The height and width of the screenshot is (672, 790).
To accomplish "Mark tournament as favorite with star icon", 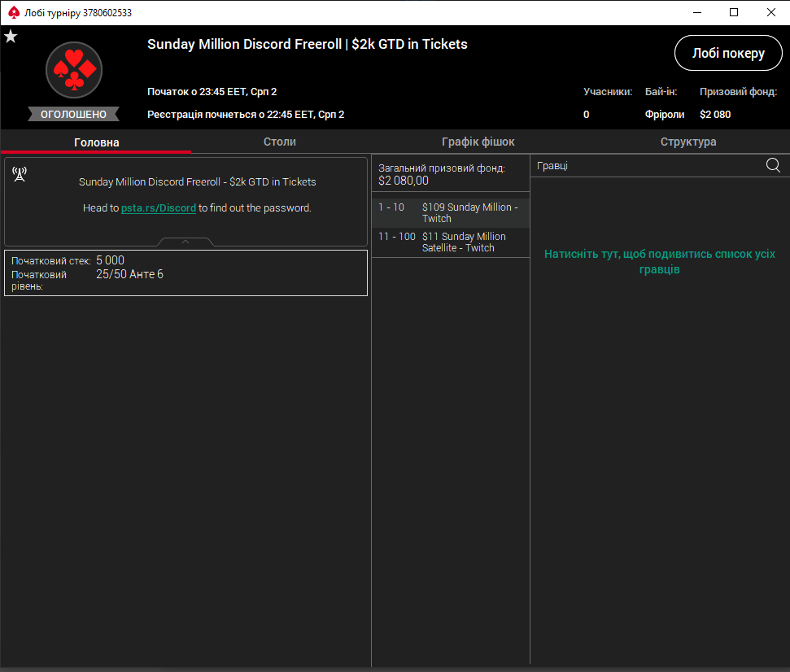I will click(11, 37).
